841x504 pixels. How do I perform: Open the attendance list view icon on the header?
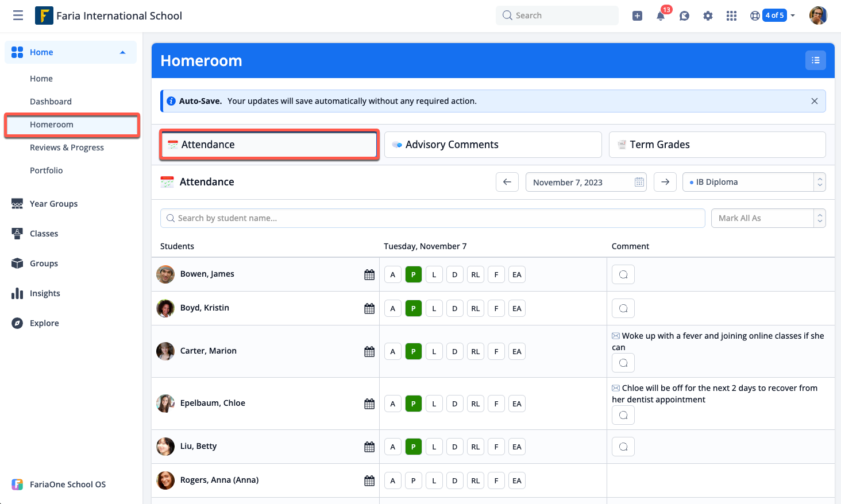pyautogui.click(x=816, y=60)
